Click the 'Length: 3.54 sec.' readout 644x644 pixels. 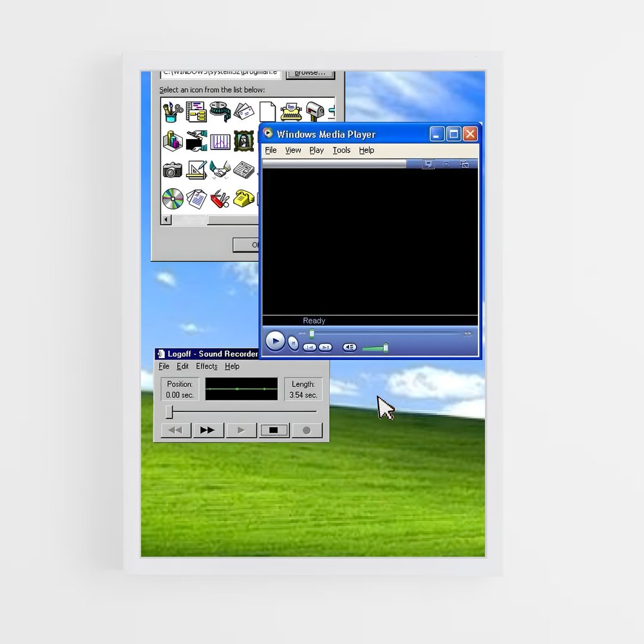coord(303,390)
